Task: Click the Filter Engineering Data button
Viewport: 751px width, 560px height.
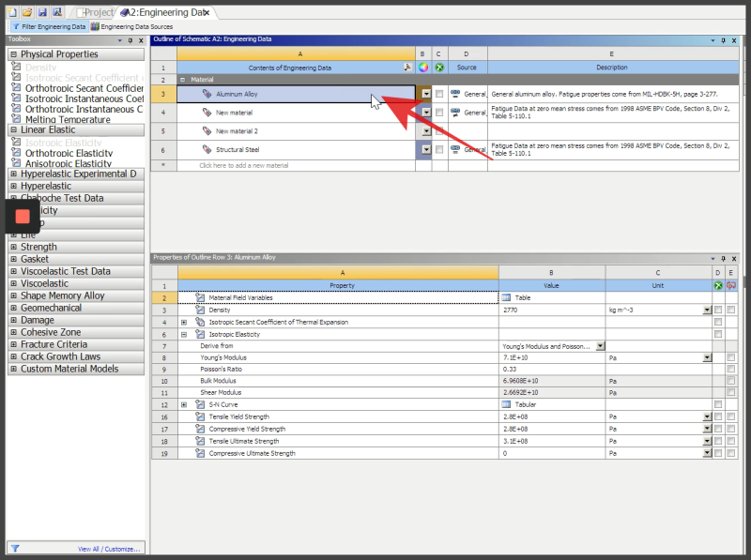Action: (49, 27)
